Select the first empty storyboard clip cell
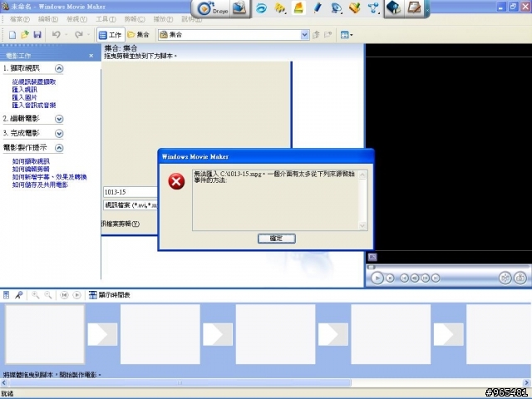The height and width of the screenshot is (399, 532). point(45,334)
